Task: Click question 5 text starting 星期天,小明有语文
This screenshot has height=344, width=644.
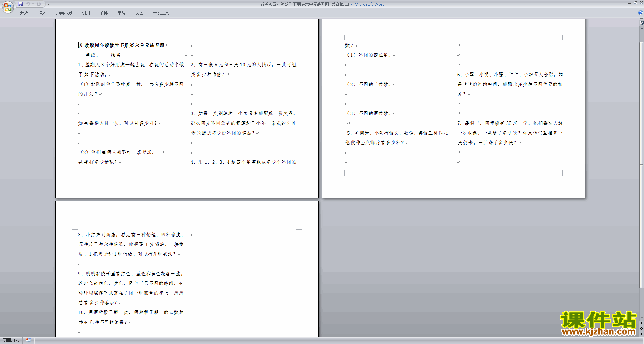Action: coord(398,138)
